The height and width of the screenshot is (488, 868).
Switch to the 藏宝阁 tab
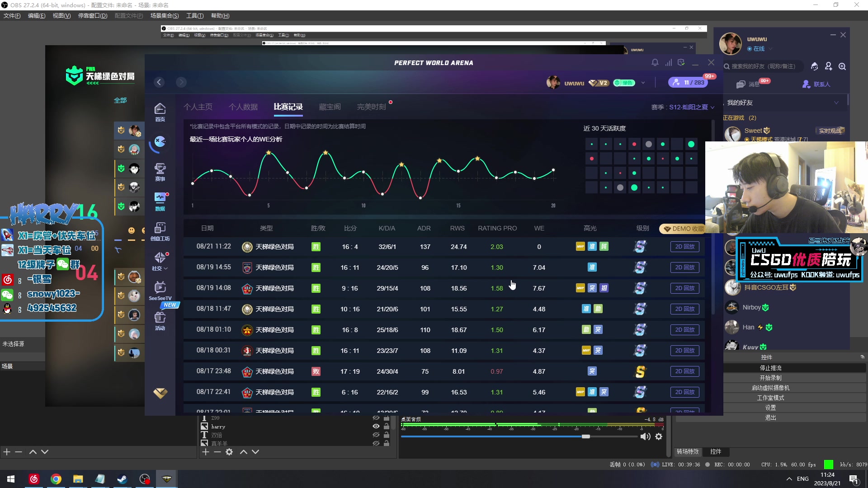[330, 107]
